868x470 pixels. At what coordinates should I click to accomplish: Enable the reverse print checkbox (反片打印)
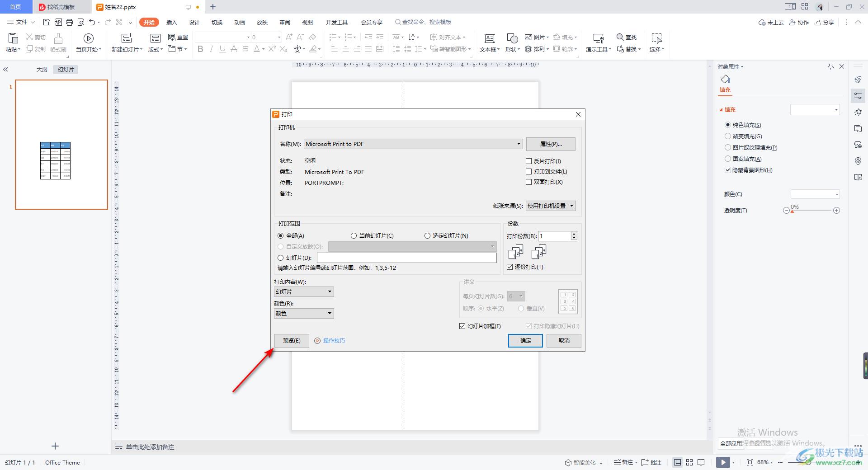click(x=528, y=161)
